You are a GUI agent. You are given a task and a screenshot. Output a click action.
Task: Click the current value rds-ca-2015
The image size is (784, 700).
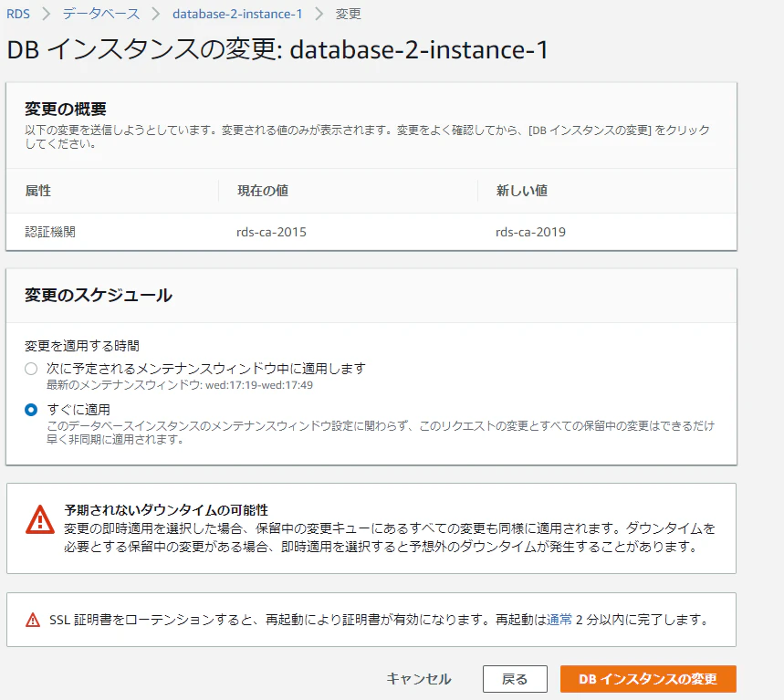(271, 232)
